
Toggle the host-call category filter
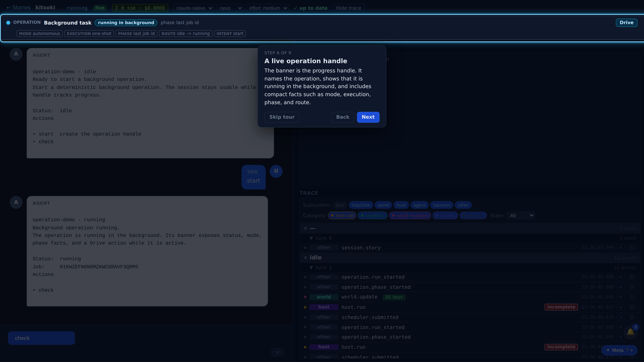[x=342, y=215]
